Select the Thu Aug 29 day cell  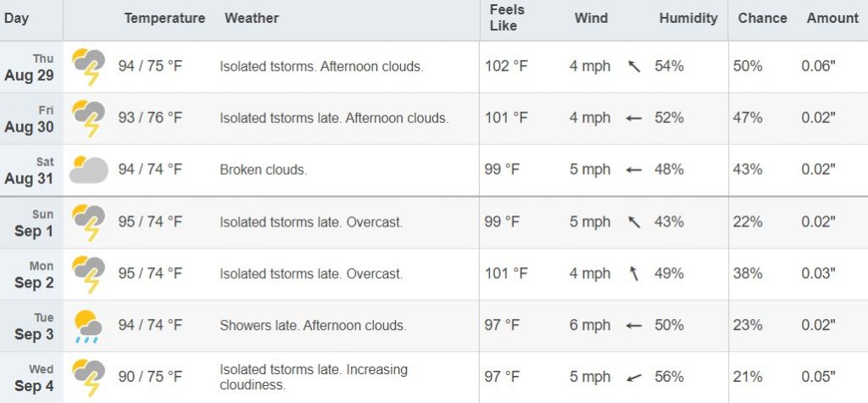click(31, 67)
